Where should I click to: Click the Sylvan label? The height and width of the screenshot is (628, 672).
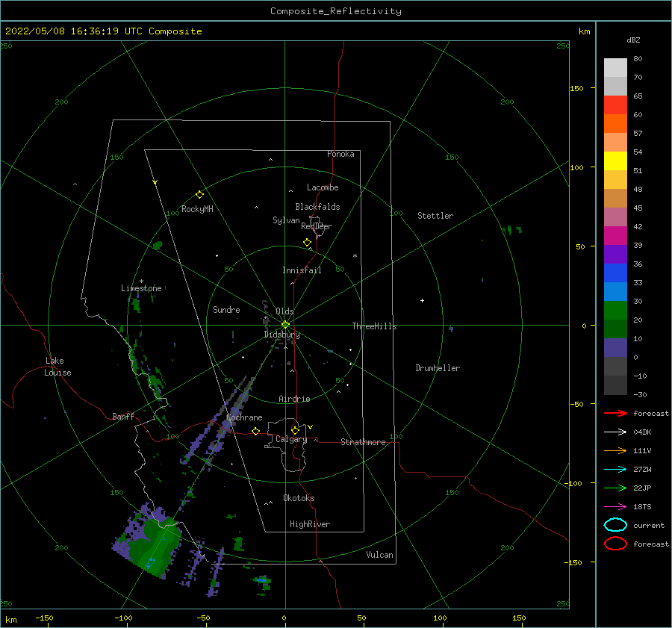[286, 220]
